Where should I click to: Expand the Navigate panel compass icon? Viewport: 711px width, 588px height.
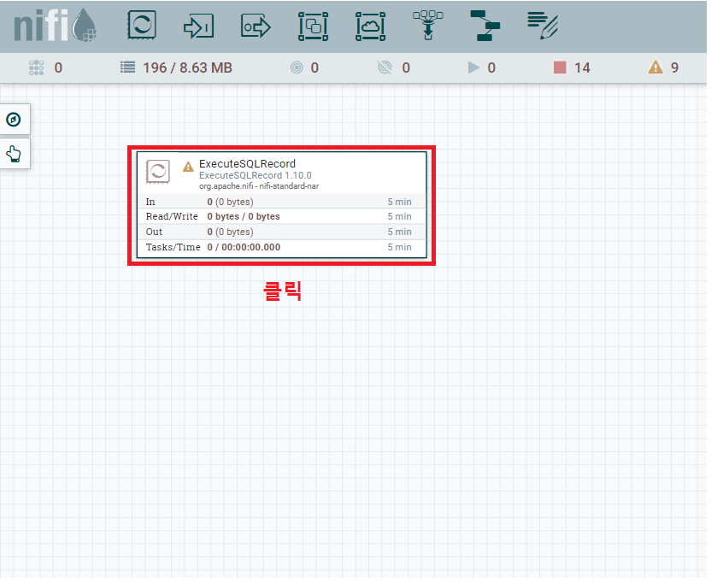click(13, 120)
